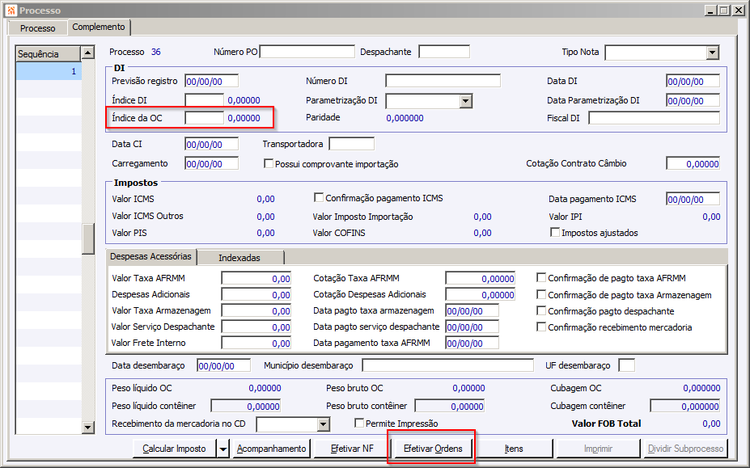
Task: Click the Sequência list scrollbar thumb
Action: (88, 239)
